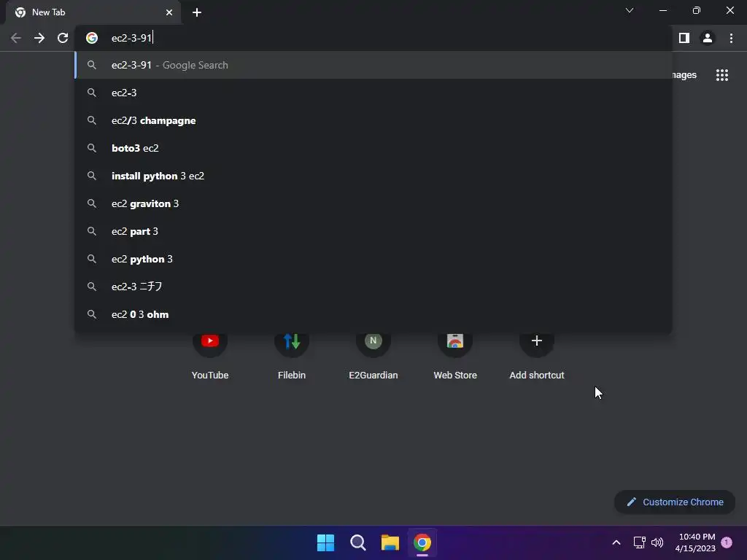Open Chrome's three-dot menu
The width and height of the screenshot is (747, 560).
click(x=731, y=38)
